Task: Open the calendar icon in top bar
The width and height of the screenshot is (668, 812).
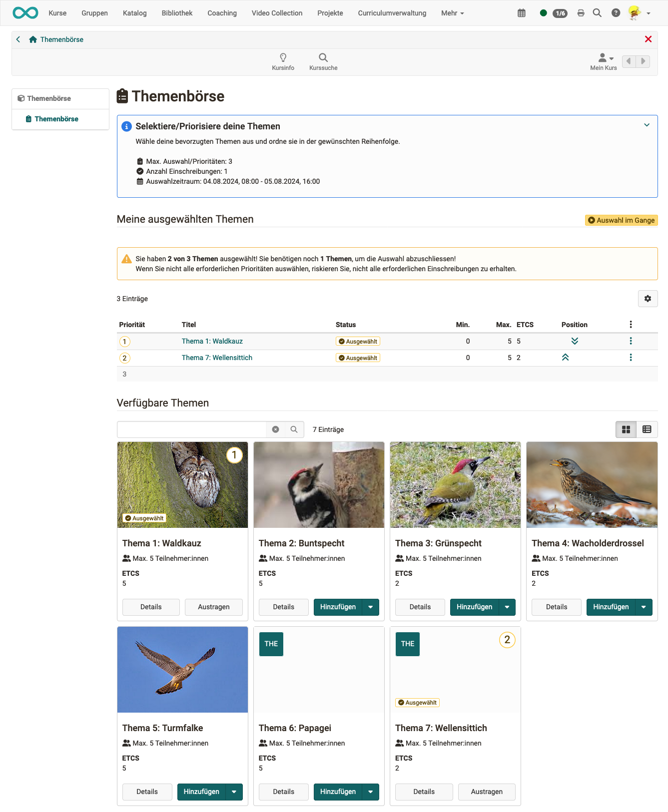Action: coord(521,13)
